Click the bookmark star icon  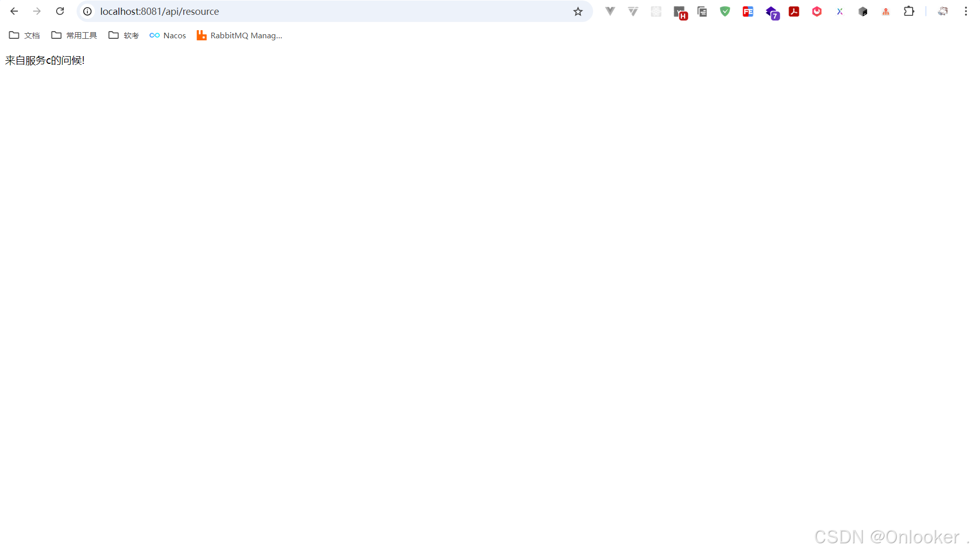pos(577,11)
